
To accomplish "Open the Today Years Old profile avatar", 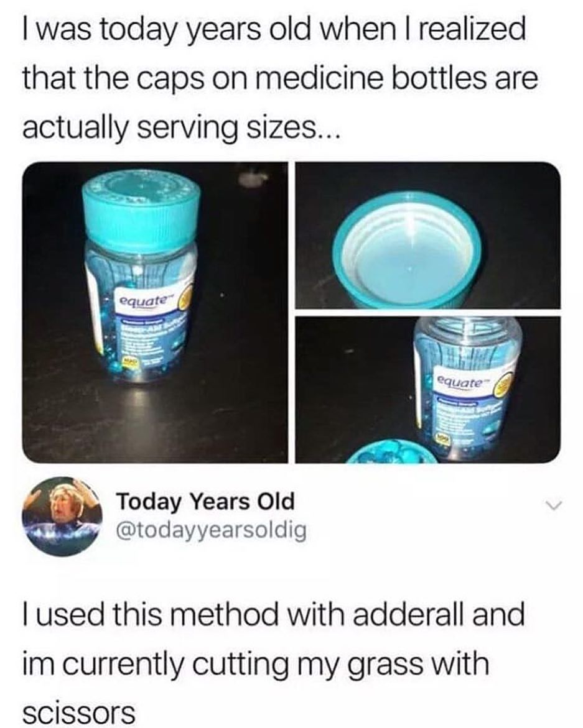I will pos(62,516).
